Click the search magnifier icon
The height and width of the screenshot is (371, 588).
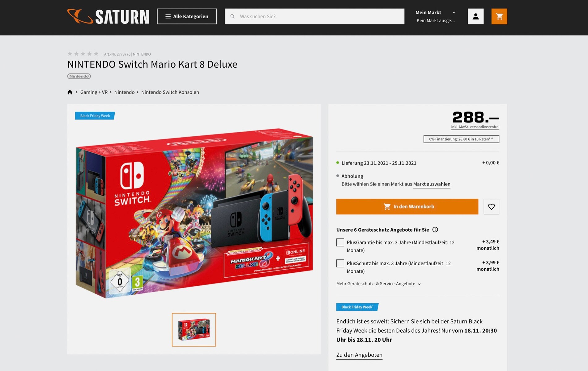(232, 16)
